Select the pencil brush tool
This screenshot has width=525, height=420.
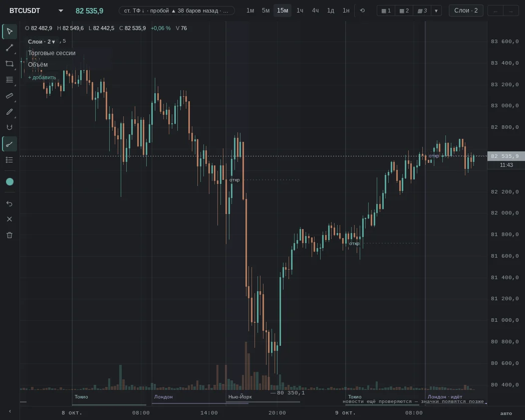click(x=10, y=112)
